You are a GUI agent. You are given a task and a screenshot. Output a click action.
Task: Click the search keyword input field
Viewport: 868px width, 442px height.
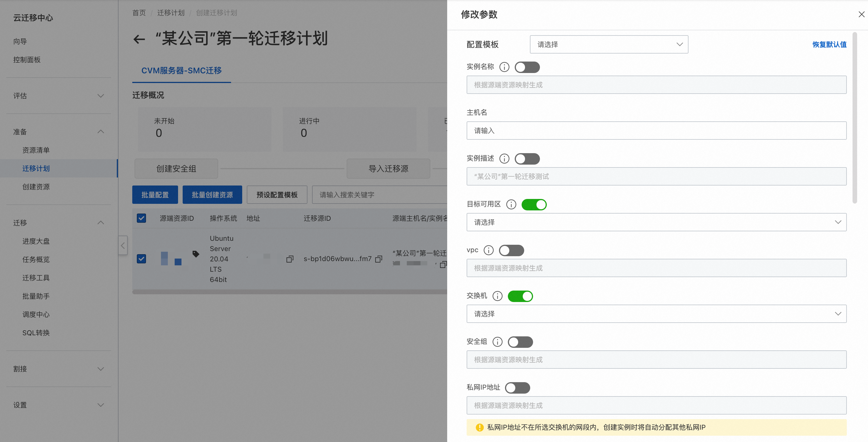tap(380, 195)
